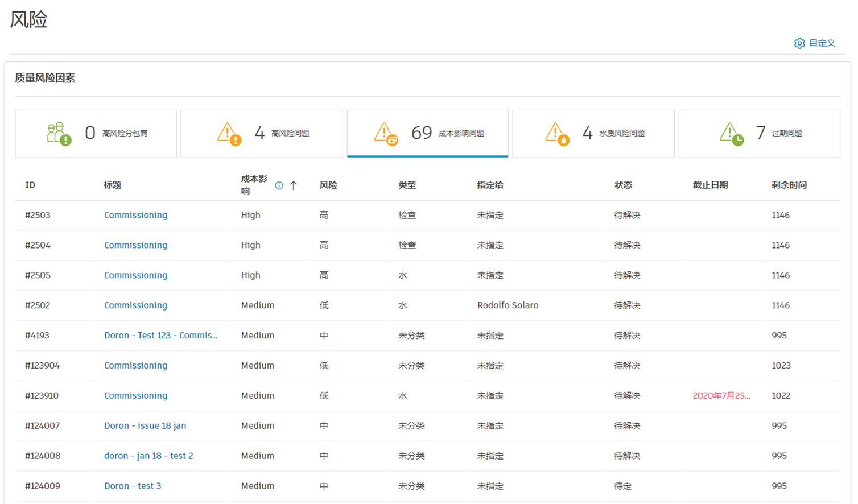Click the 检查 type in row #2504
Screen dimensions: 858x504
[x=407, y=245]
